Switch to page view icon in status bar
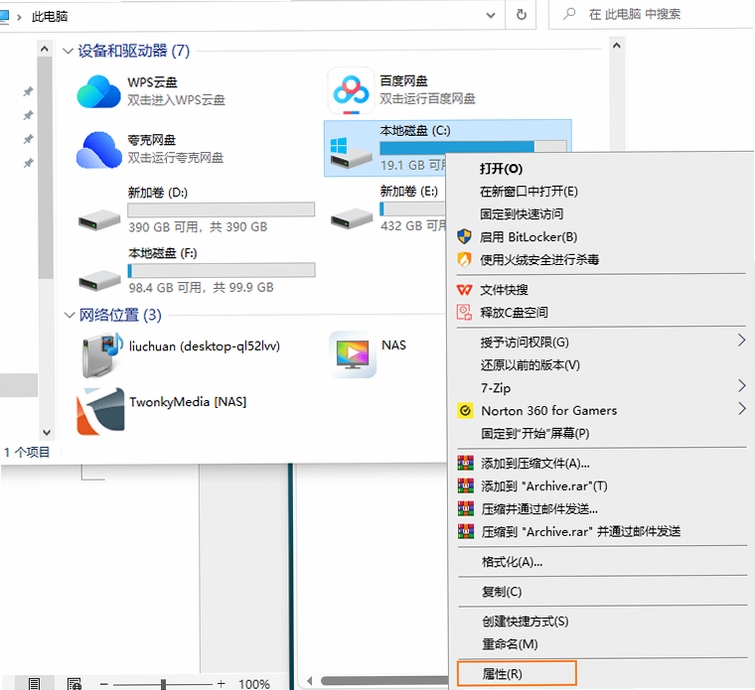 pyautogui.click(x=34, y=683)
